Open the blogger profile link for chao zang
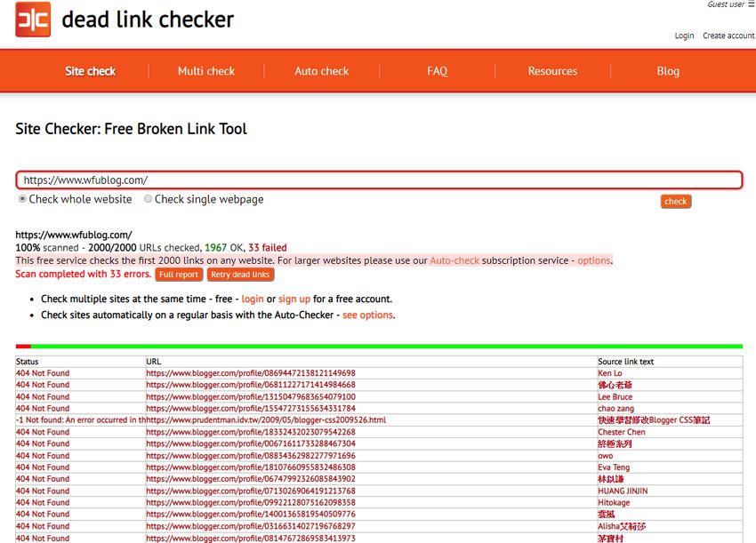The height and width of the screenshot is (543, 756). pos(251,408)
